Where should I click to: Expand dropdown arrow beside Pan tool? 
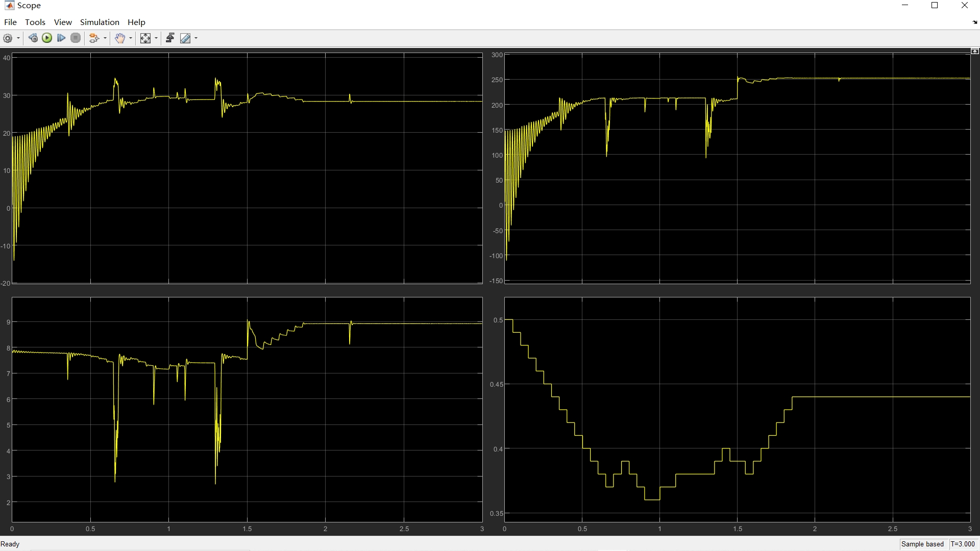pyautogui.click(x=131, y=38)
